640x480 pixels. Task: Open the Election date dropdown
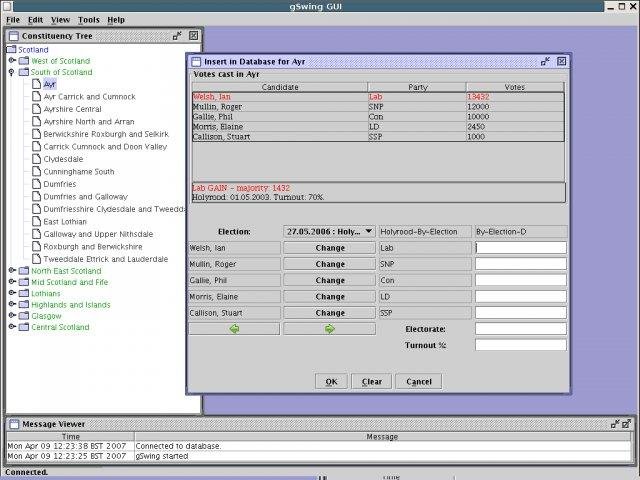[x=329, y=231]
